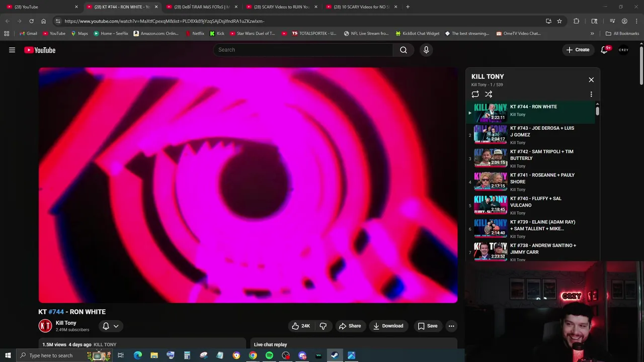This screenshot has height=362, width=644.
Task: Play KT #741 - Roseanne + Pauly Shore
Action: [530, 182]
